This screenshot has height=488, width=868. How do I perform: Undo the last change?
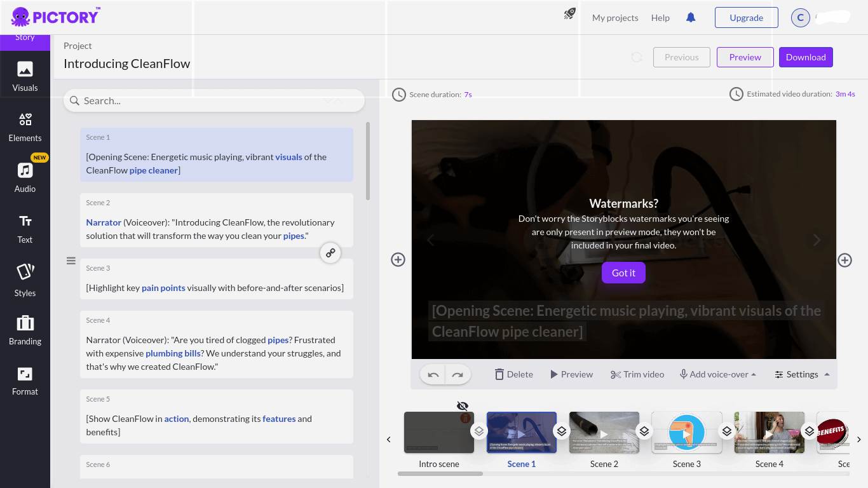point(433,376)
